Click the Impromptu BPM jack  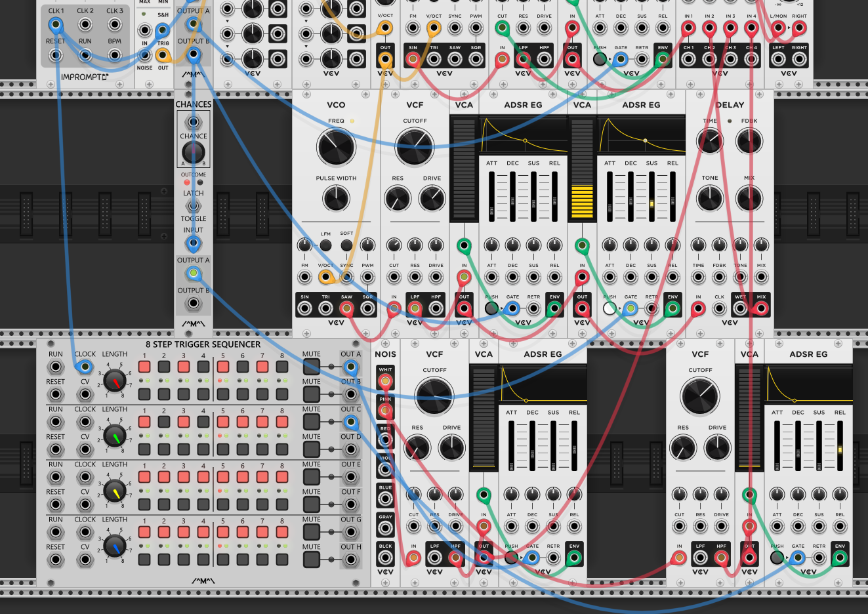[x=115, y=55]
